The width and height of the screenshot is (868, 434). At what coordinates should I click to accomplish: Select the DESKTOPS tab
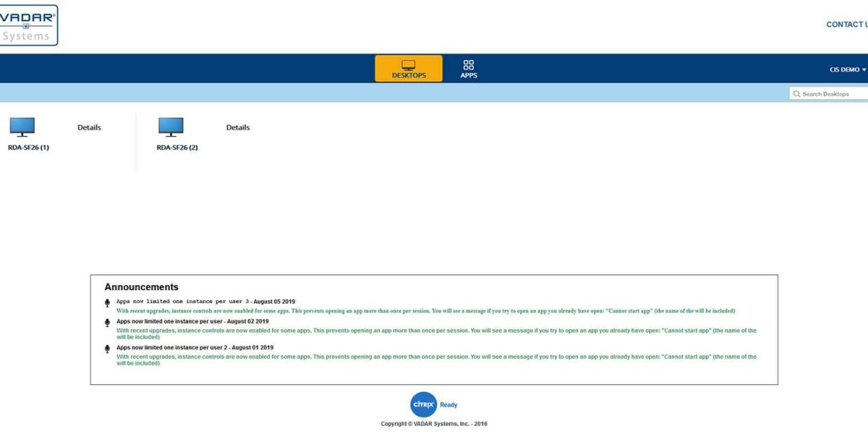408,69
